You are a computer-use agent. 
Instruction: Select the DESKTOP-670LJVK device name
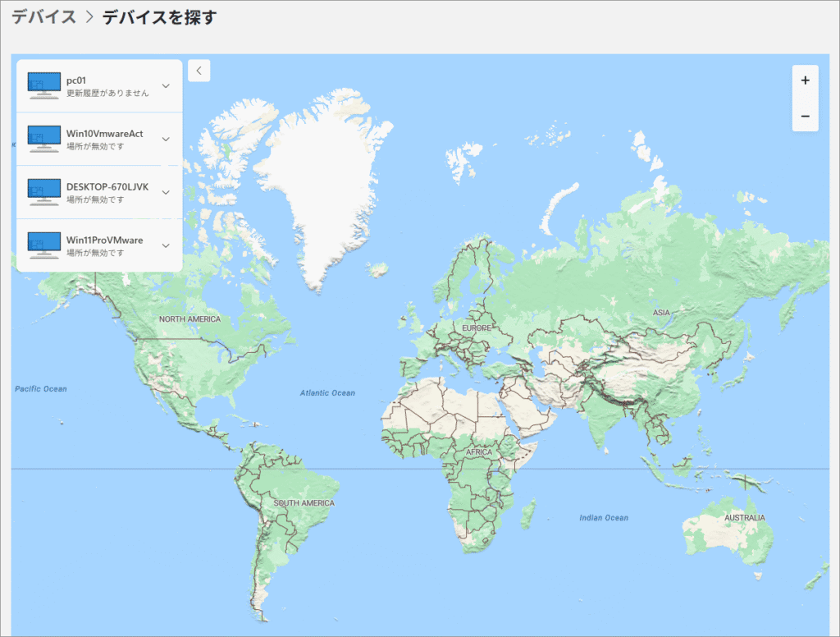pyautogui.click(x=107, y=186)
